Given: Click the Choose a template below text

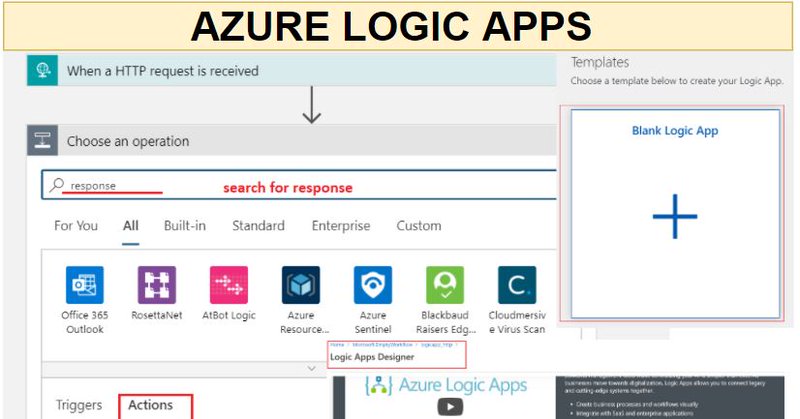Looking at the screenshot, I should (677, 81).
